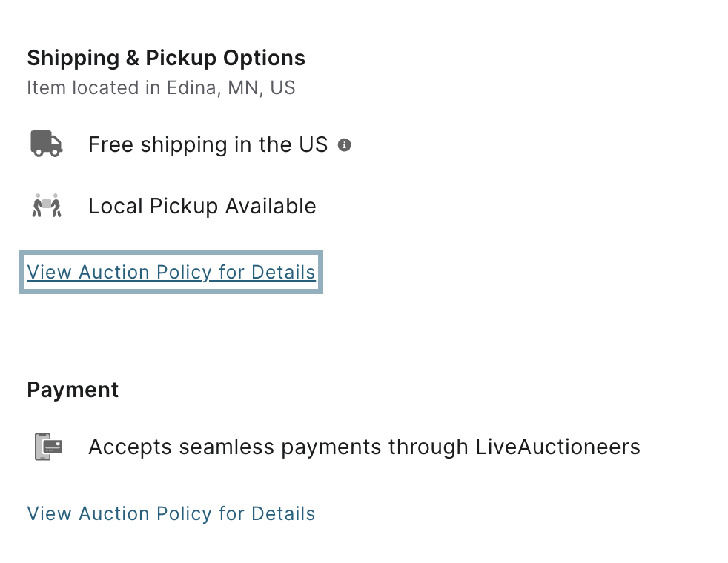
Task: Click the Local Pickup Available label
Action: pos(202,206)
